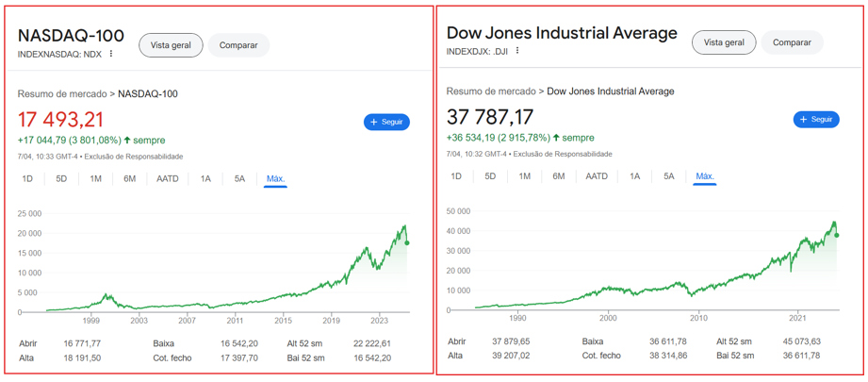Open Dow Jones three-dot options menu

[x=517, y=51]
